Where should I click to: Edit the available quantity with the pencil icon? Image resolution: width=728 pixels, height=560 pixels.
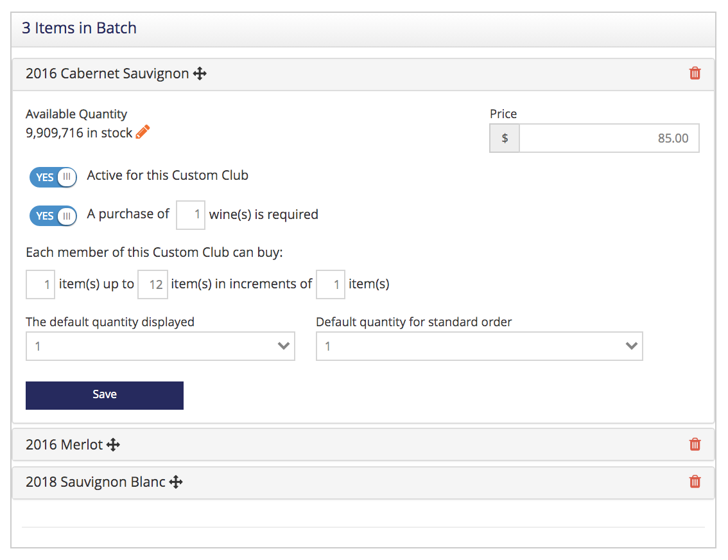pyautogui.click(x=142, y=132)
